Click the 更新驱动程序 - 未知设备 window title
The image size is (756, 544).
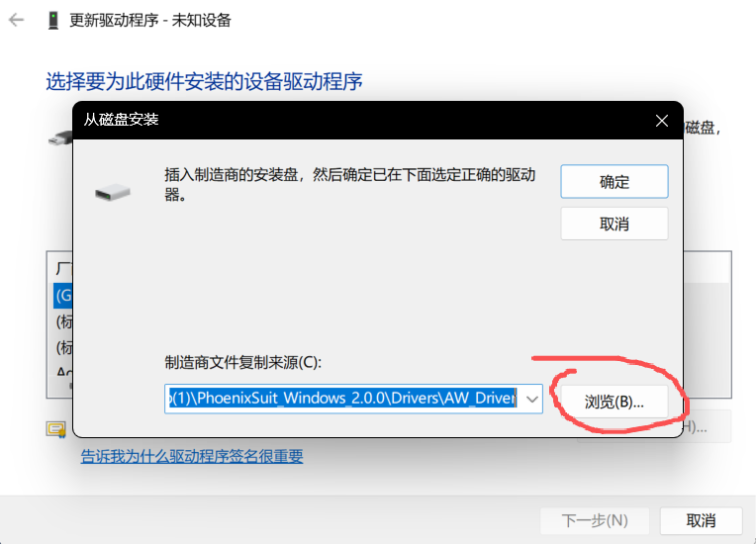(150, 20)
